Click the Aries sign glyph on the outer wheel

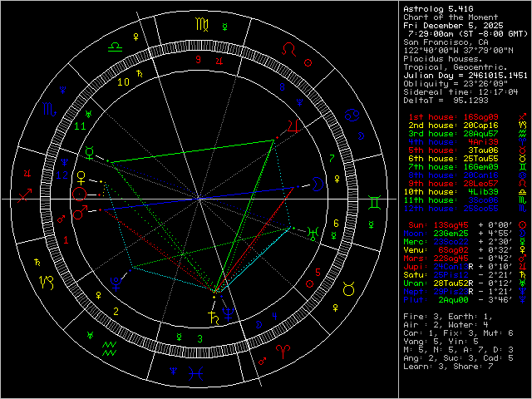point(283,352)
